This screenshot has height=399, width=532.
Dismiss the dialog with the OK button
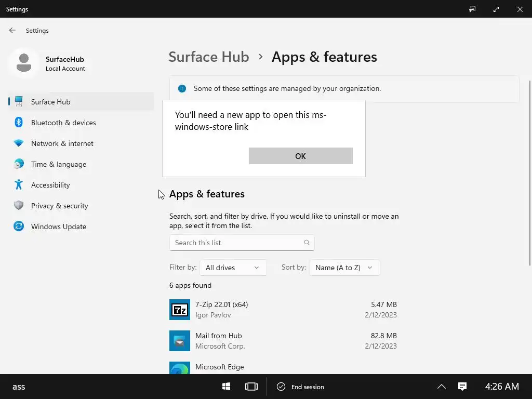[x=301, y=156]
